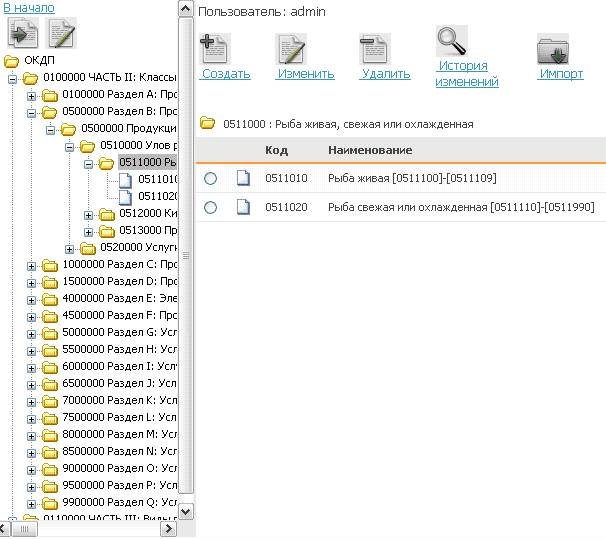Select the 0513000 tree item
The width and height of the screenshot is (606, 539).
click(x=148, y=230)
